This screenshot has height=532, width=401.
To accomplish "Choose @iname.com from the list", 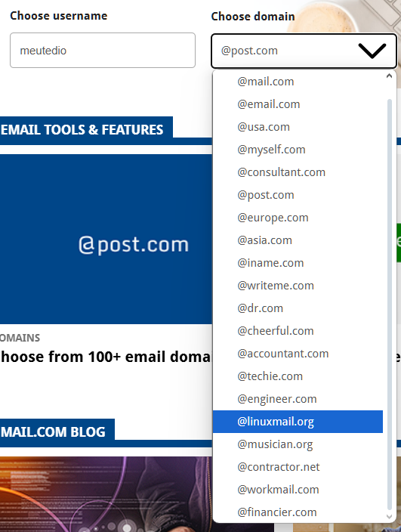I will [298, 263].
